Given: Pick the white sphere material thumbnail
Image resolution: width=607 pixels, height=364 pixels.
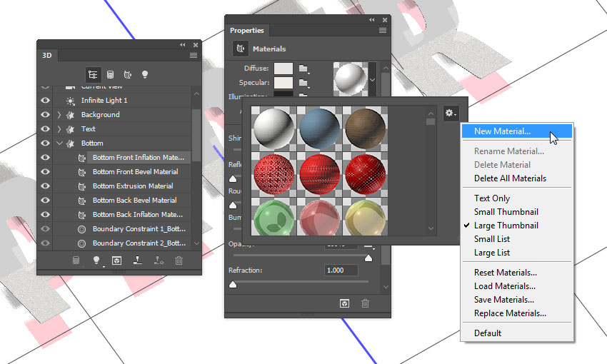Looking at the screenshot, I should pyautogui.click(x=274, y=128).
